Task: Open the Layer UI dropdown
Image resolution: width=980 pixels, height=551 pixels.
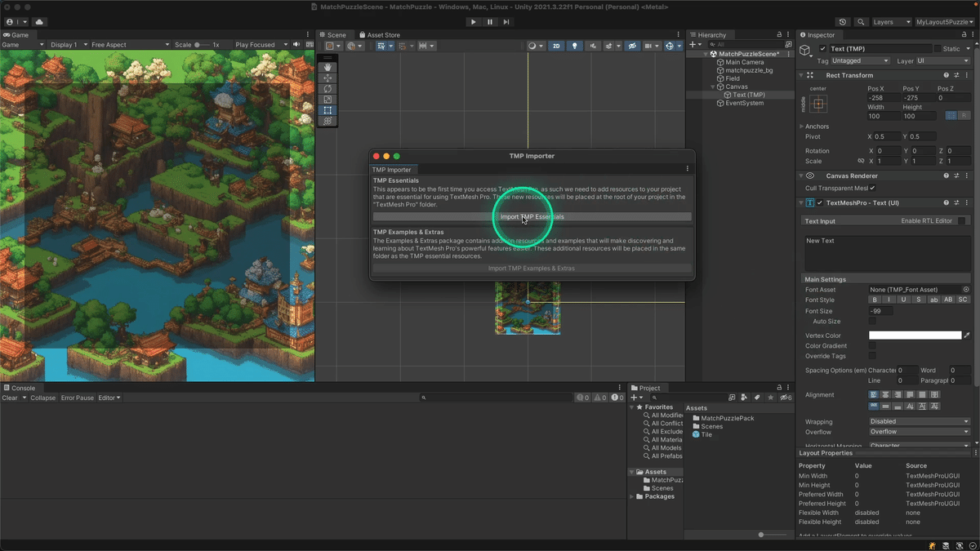Action: click(x=943, y=61)
